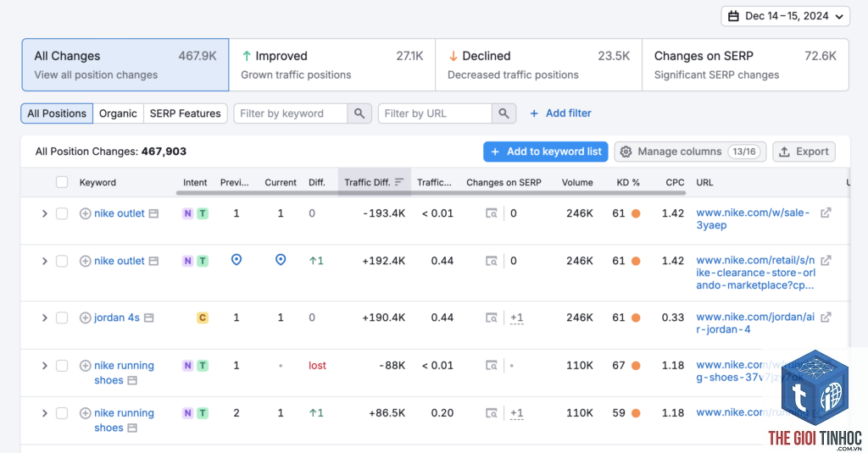The width and height of the screenshot is (868, 453).
Task: Open www.nike.com/jordan/air-jordan-4 URL link
Action: [755, 323]
